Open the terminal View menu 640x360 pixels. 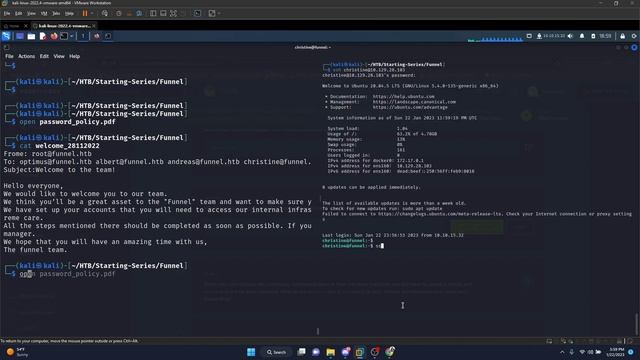point(59,56)
